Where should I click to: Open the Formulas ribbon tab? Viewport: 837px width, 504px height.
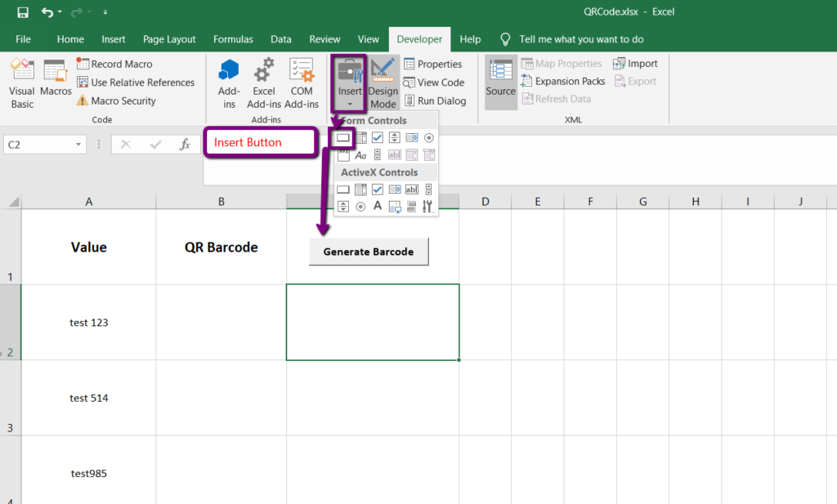(x=233, y=38)
